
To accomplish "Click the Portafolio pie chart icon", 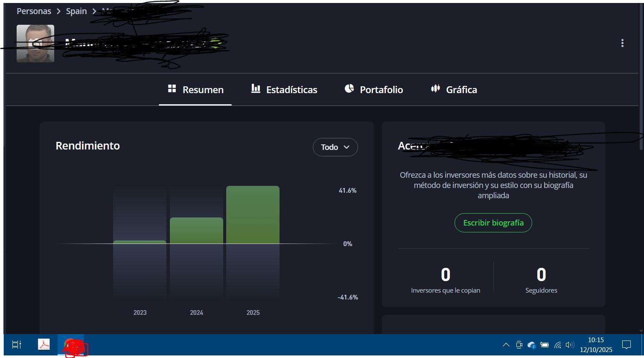I will (x=349, y=88).
